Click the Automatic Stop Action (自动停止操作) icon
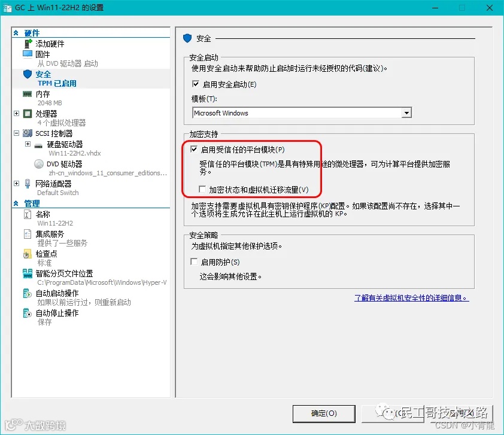Viewport: 504px width, 435px height. [28, 313]
